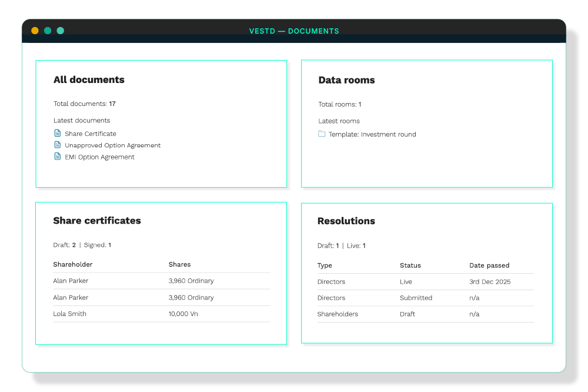The image size is (588, 392).
Task: Open the Share Certificate document link
Action: pos(91,134)
